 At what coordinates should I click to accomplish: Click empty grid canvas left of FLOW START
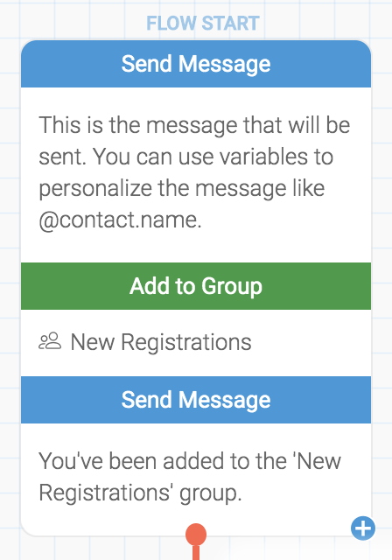(72, 21)
